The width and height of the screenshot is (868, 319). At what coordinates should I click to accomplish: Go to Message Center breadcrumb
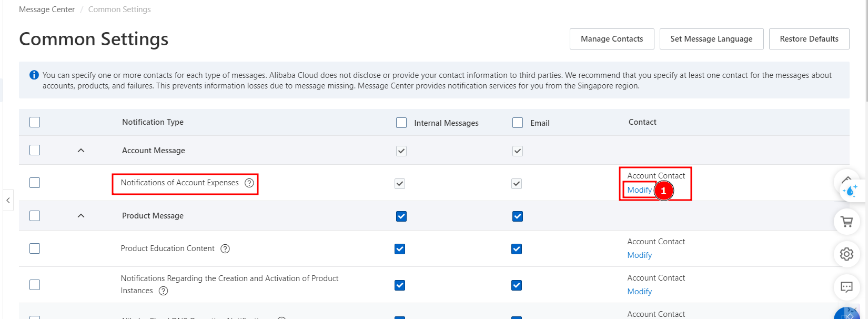(47, 9)
